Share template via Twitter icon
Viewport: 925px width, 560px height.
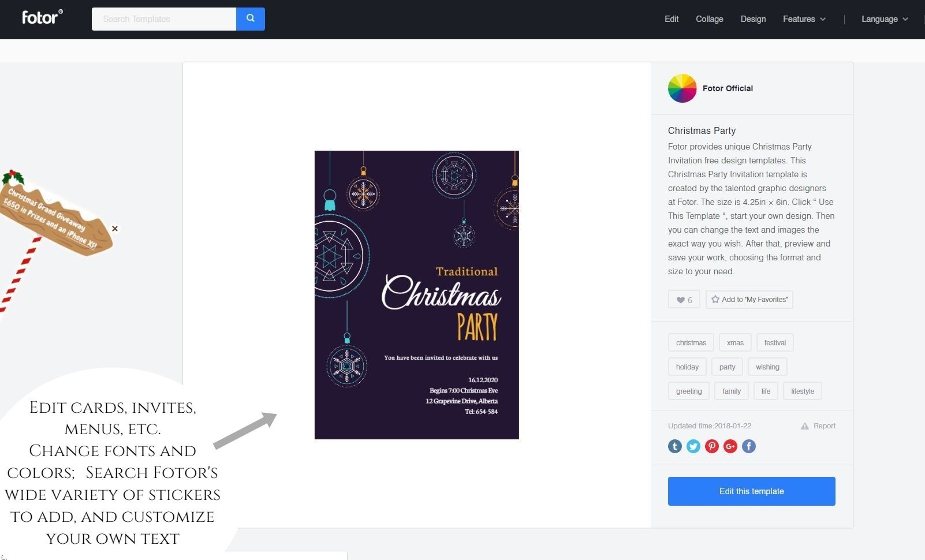tap(693, 446)
